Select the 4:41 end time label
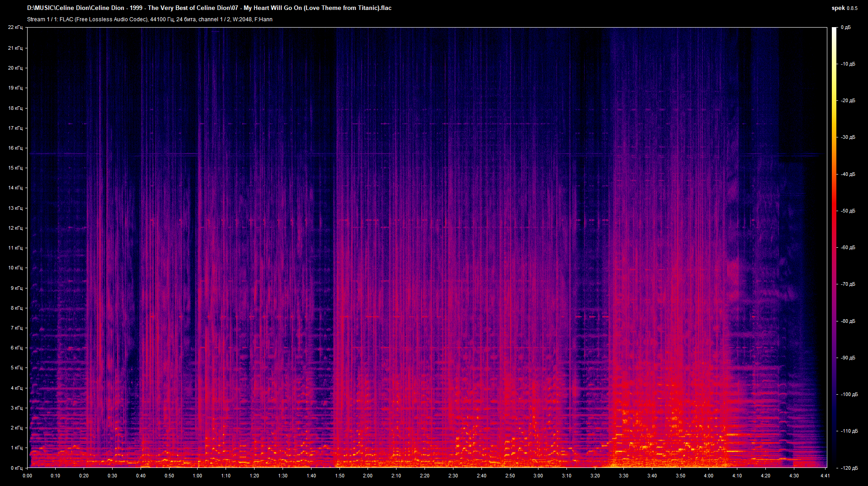Viewport: 868px width, 486px height. pos(825,476)
